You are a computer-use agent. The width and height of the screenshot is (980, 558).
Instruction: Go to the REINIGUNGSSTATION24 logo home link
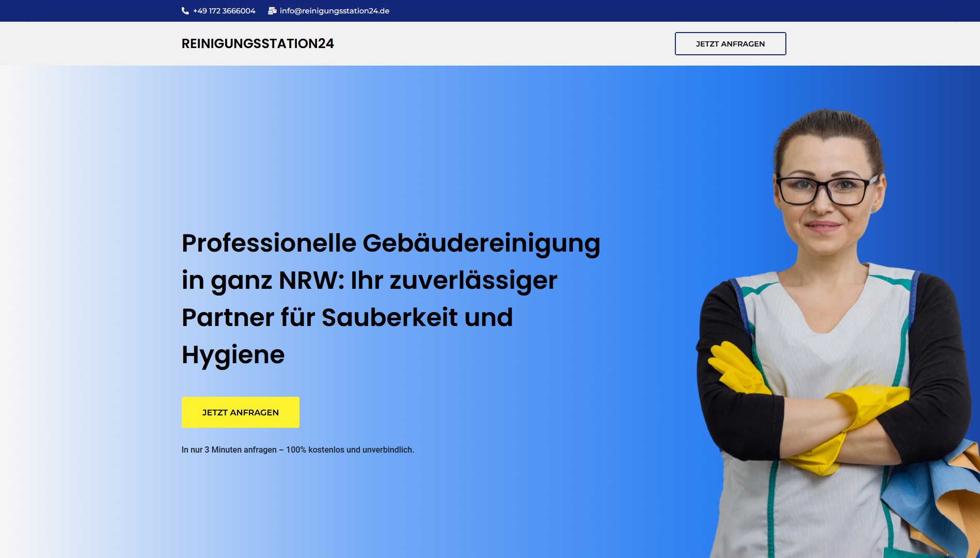coord(258,43)
